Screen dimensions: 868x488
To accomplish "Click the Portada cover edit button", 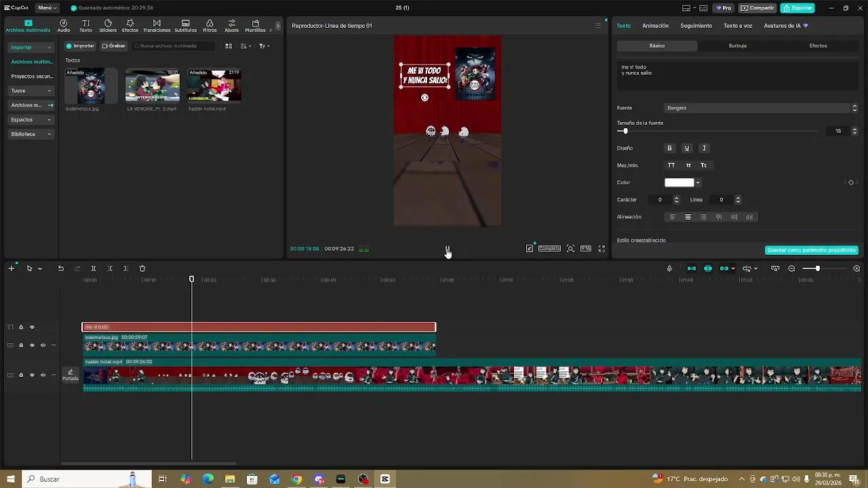I will click(x=71, y=375).
